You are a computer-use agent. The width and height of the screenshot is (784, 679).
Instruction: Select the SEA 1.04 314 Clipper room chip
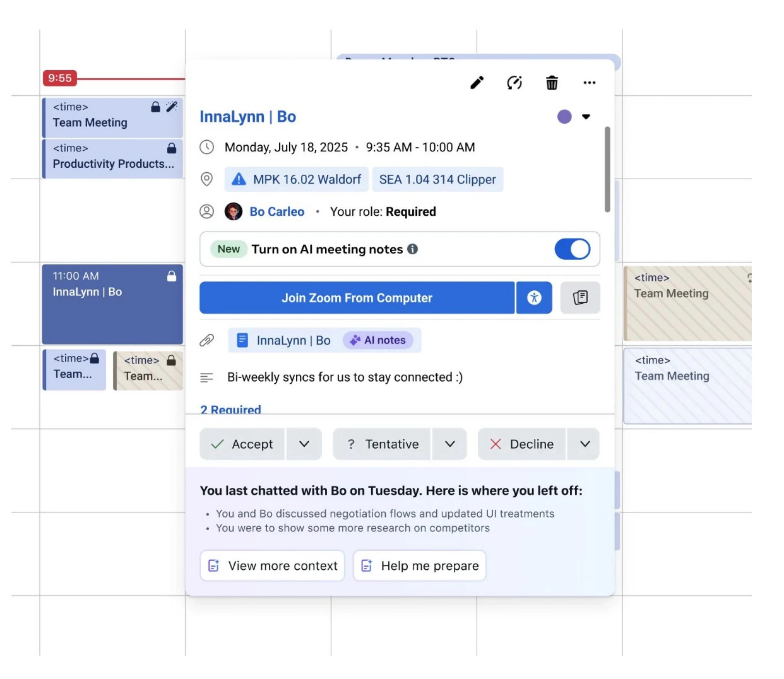437,179
